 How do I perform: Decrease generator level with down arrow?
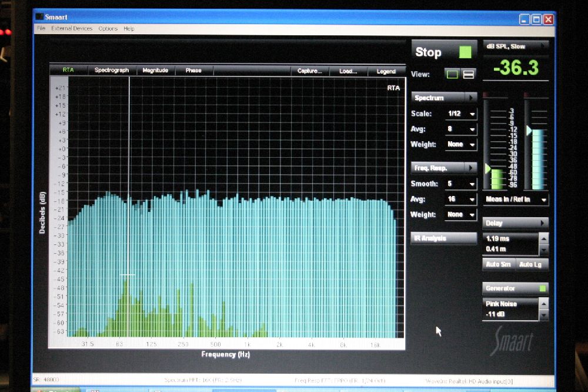pyautogui.click(x=543, y=315)
